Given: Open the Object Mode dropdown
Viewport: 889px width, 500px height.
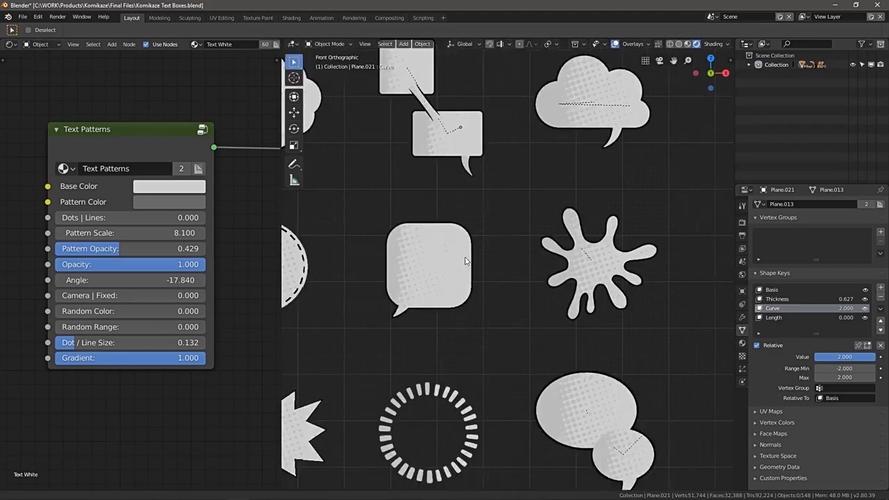Looking at the screenshot, I should [328, 44].
